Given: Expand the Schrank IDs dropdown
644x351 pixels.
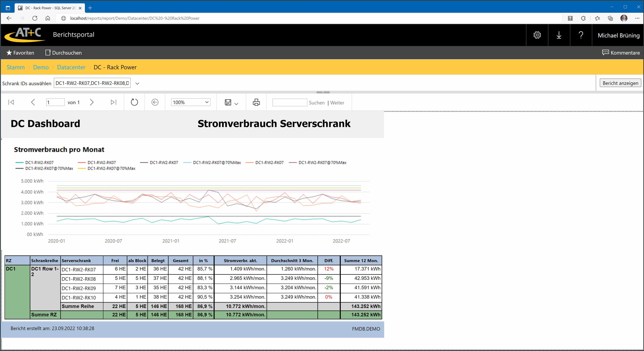Looking at the screenshot, I should click(x=137, y=84).
